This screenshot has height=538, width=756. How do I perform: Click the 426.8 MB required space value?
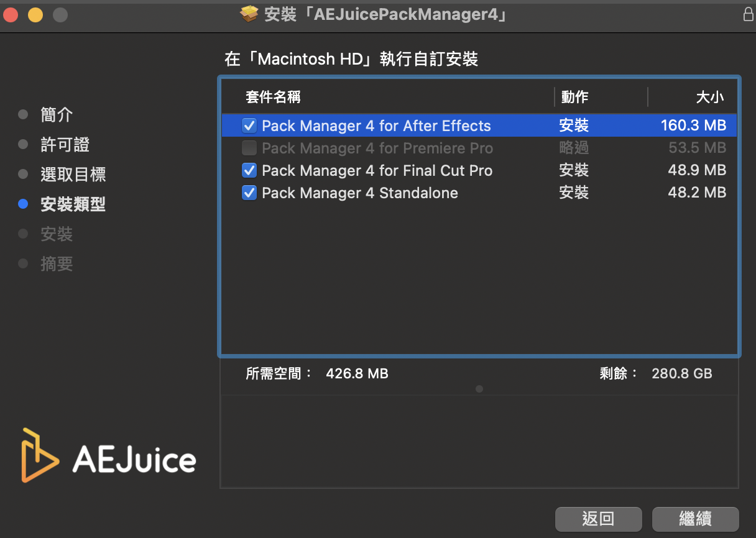[x=357, y=373]
